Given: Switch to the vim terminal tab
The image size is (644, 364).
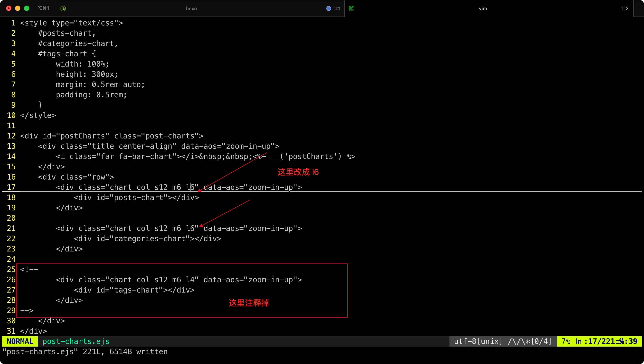Looking at the screenshot, I should pos(483,8).
